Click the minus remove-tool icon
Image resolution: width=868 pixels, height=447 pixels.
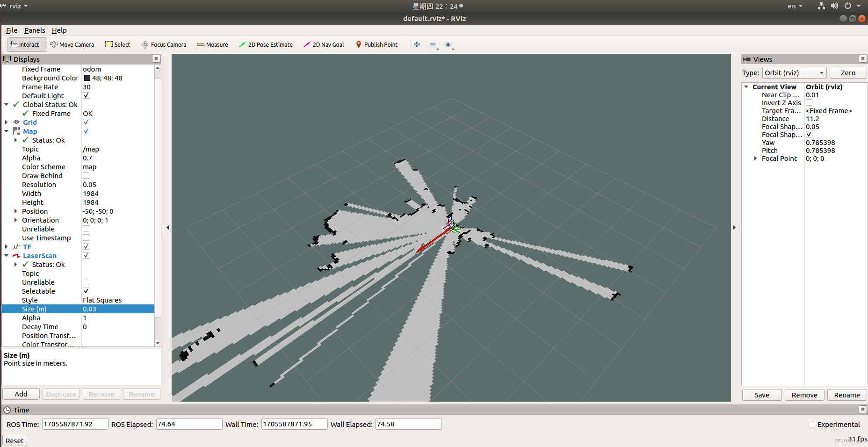tap(433, 44)
